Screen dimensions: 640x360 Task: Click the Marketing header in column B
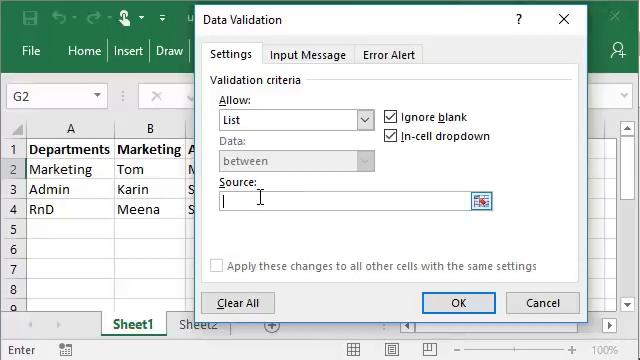tap(150, 149)
